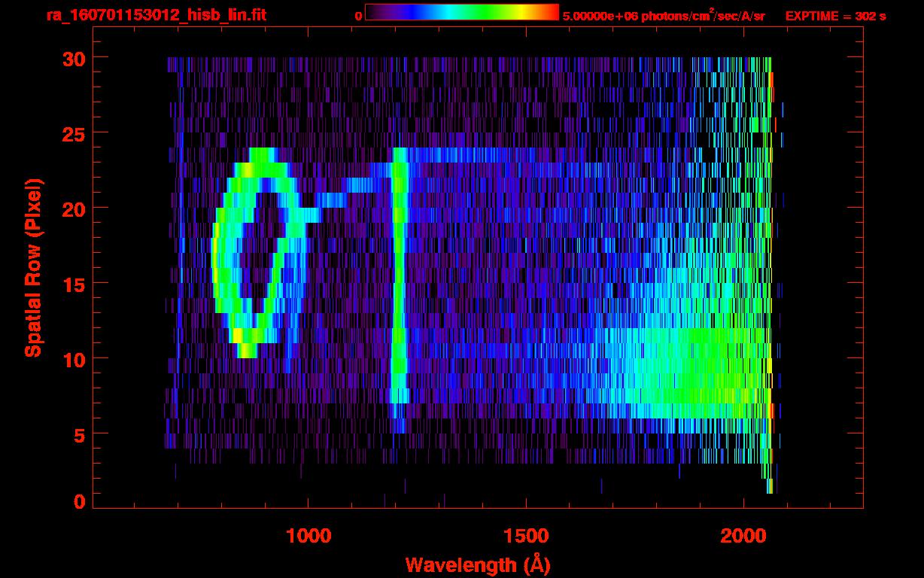
Task: Click the 5.00000e+06 photons/cm²/sec/A/sr label
Action: coord(664,15)
